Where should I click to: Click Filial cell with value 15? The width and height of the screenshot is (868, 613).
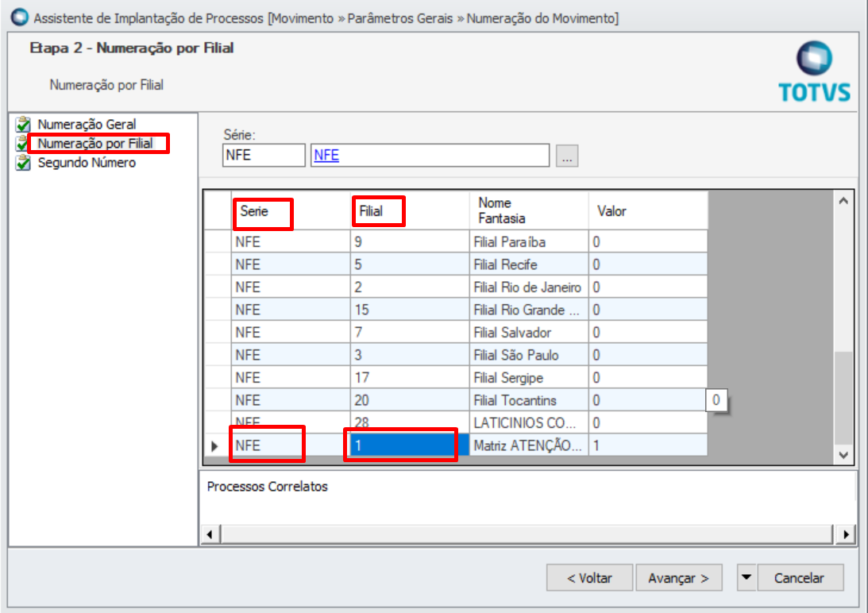[x=410, y=310]
